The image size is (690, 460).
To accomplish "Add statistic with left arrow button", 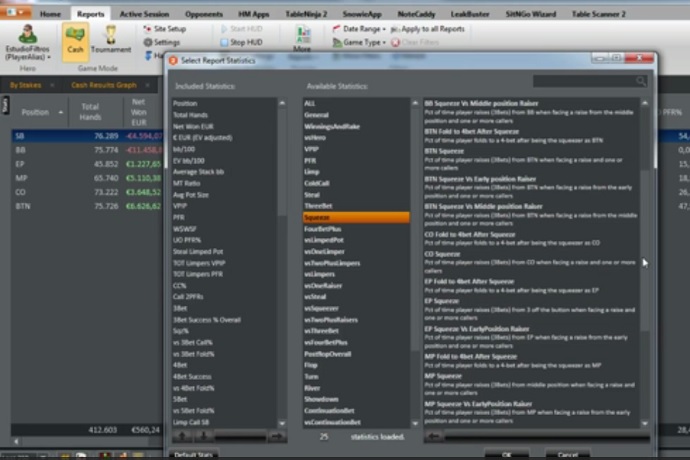I will pos(433,436).
